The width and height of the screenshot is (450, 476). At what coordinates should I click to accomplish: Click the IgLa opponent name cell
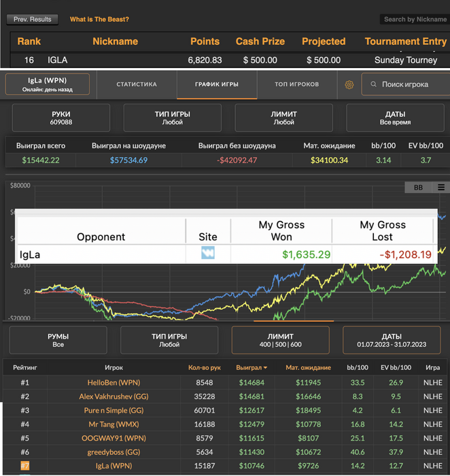30,254
